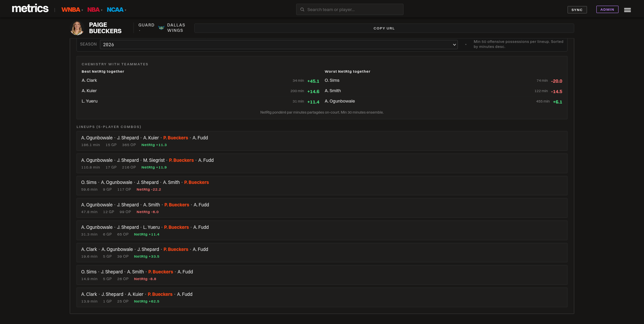Screen dimensions: 644x324
Task: Click the NetRtg +33.5 lineup value
Action: pyautogui.click(x=147, y=257)
